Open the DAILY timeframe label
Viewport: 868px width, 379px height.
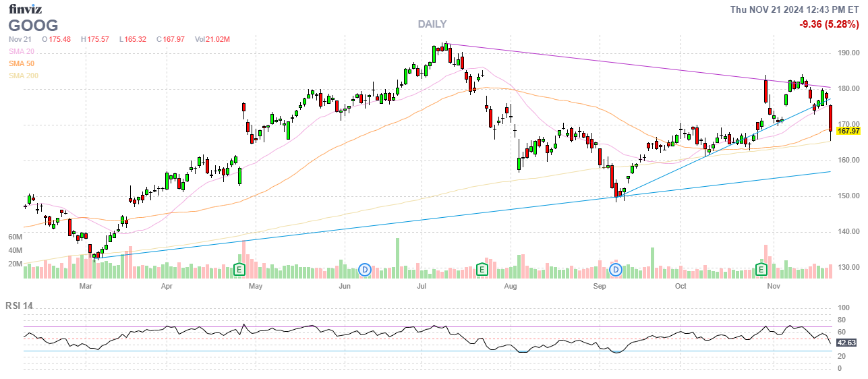[432, 24]
